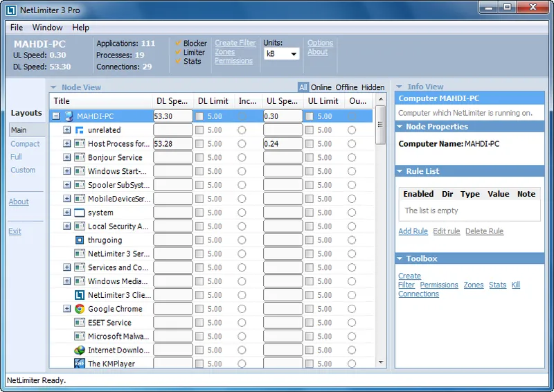The height and width of the screenshot is (392, 554).
Task: Expand the Windows Media... tree node
Action: coord(66,281)
